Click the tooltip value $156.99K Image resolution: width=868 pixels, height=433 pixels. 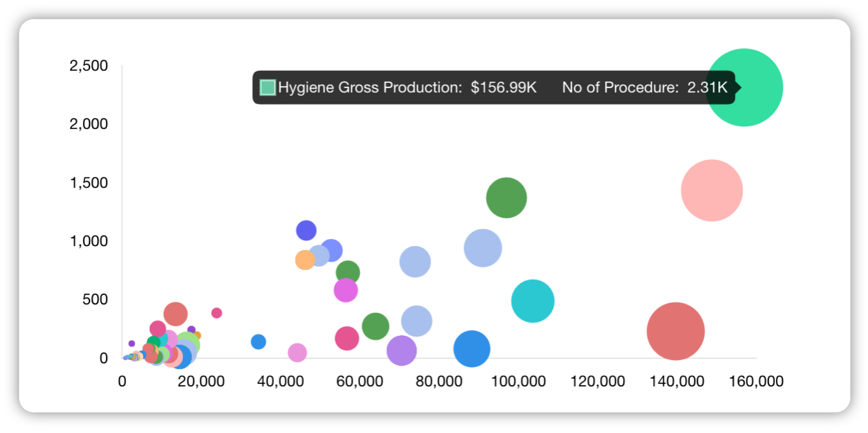[x=504, y=88]
